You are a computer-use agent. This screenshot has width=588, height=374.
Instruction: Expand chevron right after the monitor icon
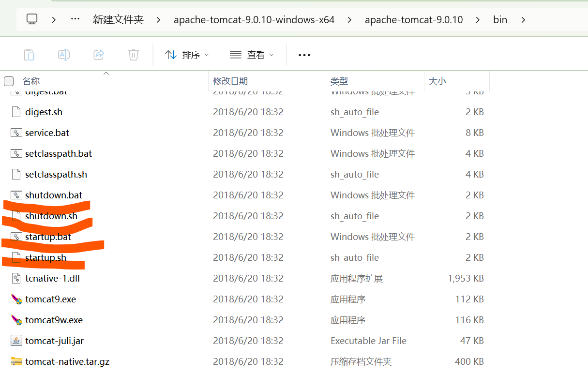tap(54, 20)
